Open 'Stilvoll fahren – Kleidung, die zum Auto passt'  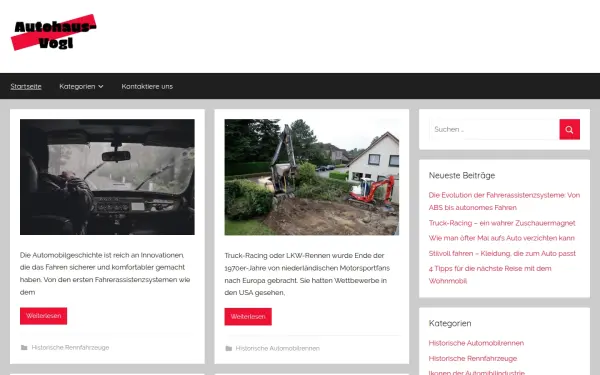pyautogui.click(x=502, y=253)
